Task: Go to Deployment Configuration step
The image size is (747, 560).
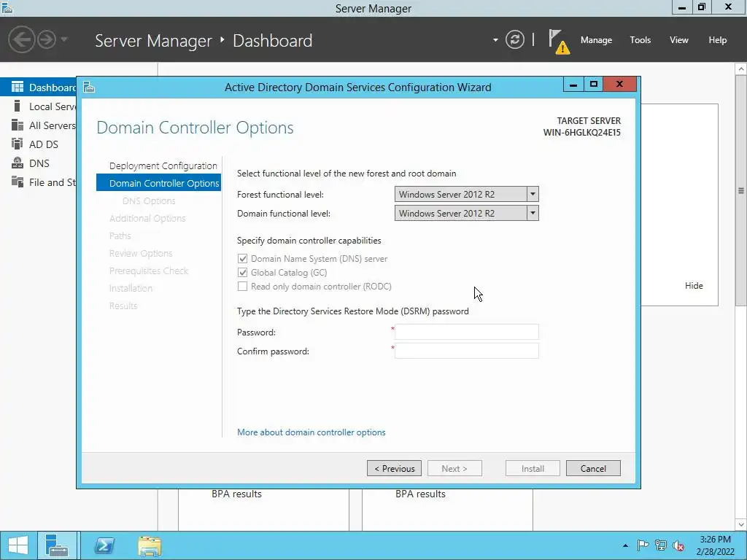Action: pyautogui.click(x=163, y=166)
